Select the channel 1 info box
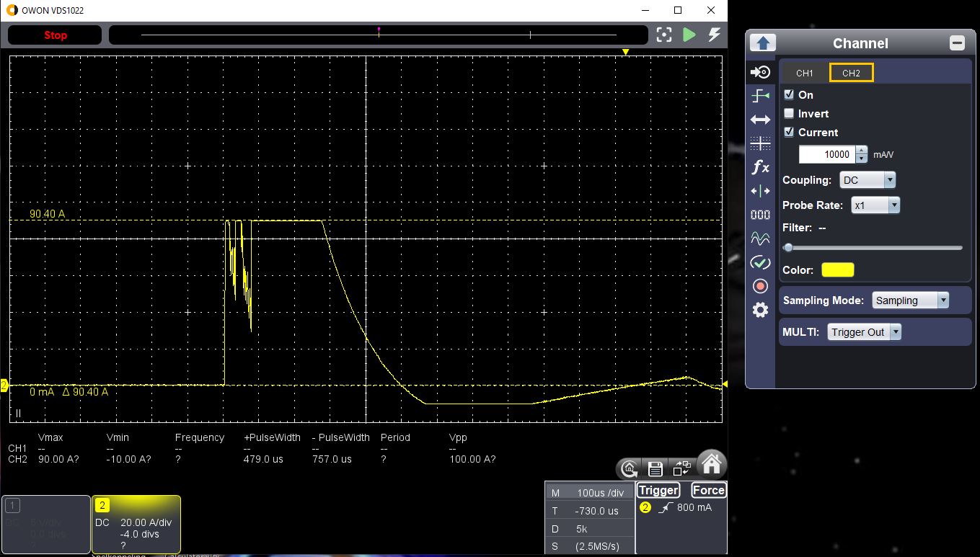 coord(46,525)
